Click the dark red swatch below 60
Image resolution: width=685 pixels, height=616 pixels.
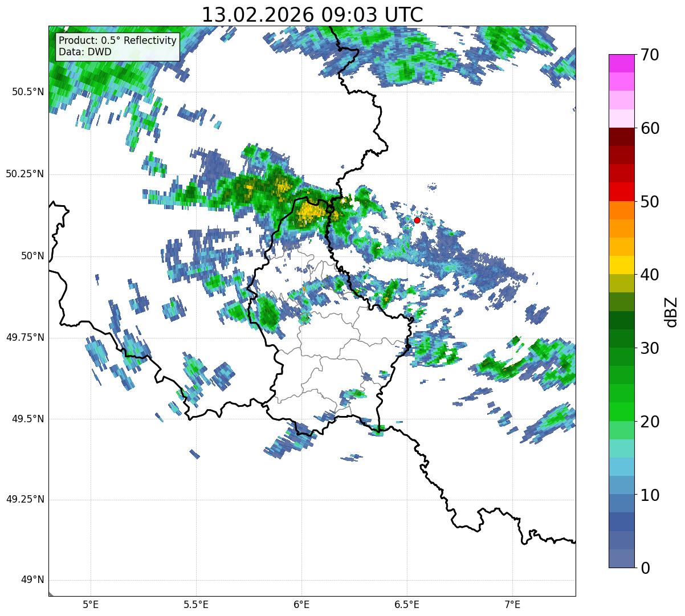[621, 137]
